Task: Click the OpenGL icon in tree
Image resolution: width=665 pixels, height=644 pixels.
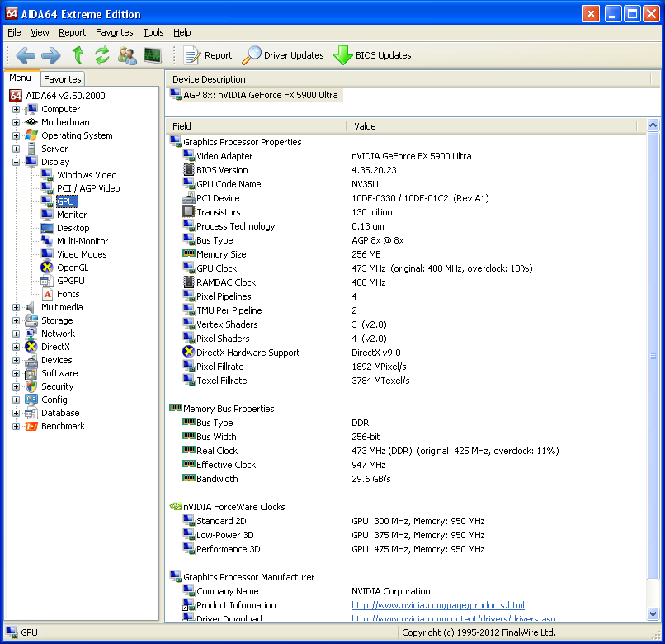Action: pos(47,267)
